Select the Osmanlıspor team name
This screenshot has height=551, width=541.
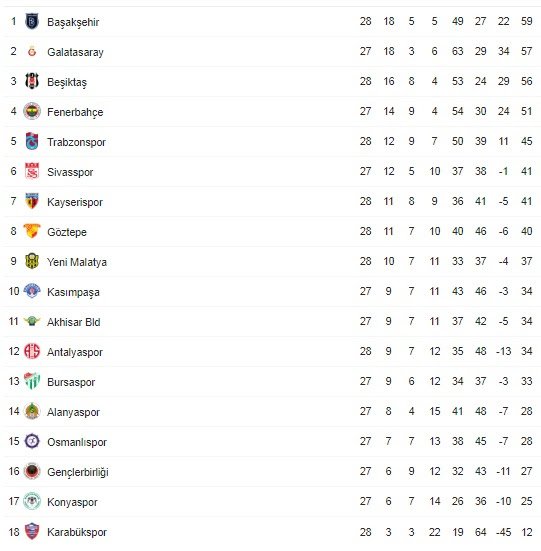click(x=77, y=442)
